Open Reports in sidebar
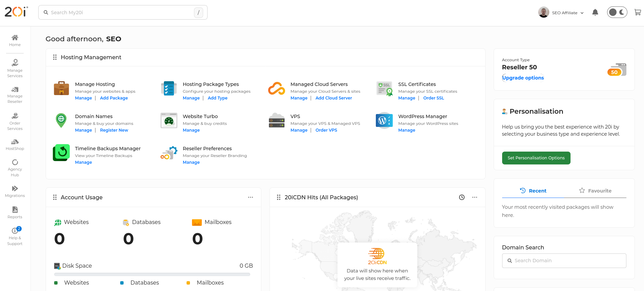Viewport: 644px width, 291px height. point(15,212)
